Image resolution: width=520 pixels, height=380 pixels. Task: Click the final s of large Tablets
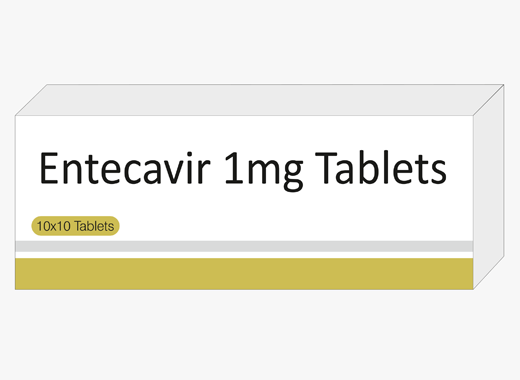(437, 173)
